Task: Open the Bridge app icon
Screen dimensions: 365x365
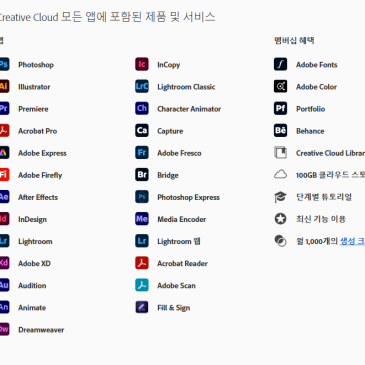Action: 142,175
